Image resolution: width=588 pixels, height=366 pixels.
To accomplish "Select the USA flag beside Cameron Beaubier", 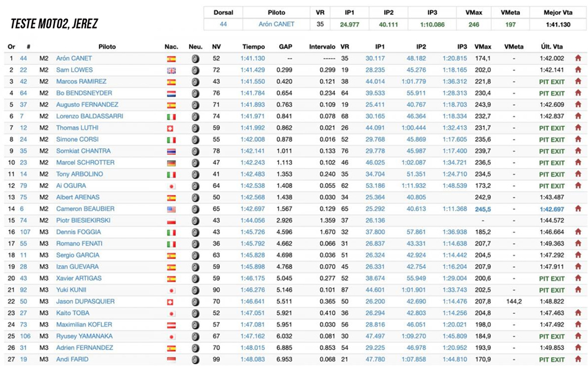I will (x=171, y=209).
